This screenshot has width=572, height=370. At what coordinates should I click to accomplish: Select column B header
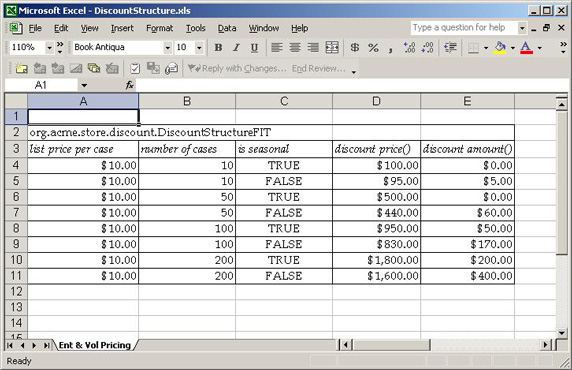187,101
